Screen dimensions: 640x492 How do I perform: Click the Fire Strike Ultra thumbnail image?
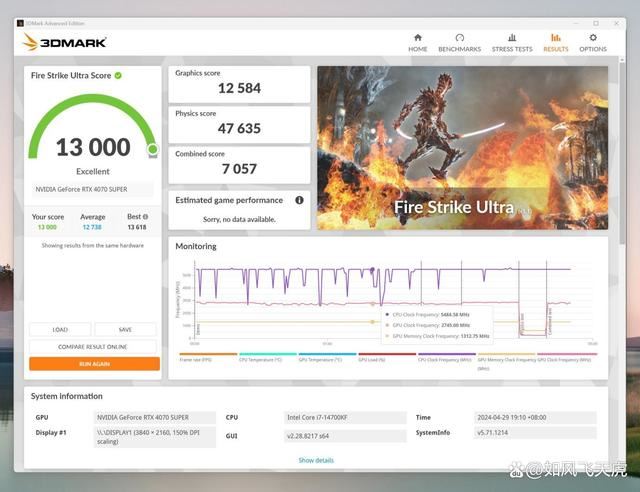click(x=462, y=148)
